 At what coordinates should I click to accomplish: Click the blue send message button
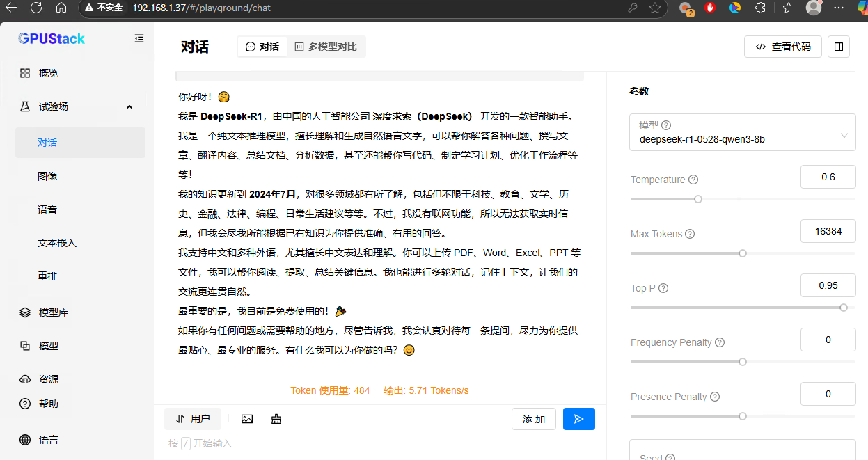tap(579, 419)
